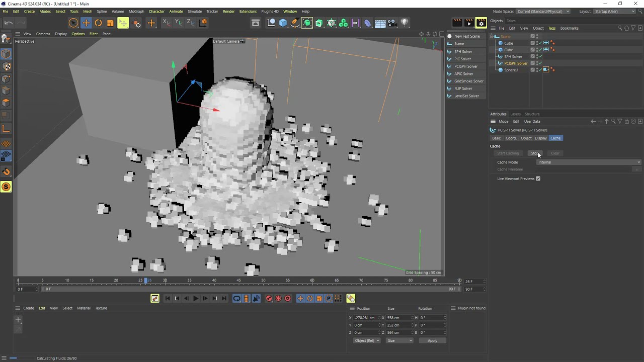This screenshot has width=644, height=362.
Task: Click frame 60 on the timeline ruler
Action: coord(312,280)
